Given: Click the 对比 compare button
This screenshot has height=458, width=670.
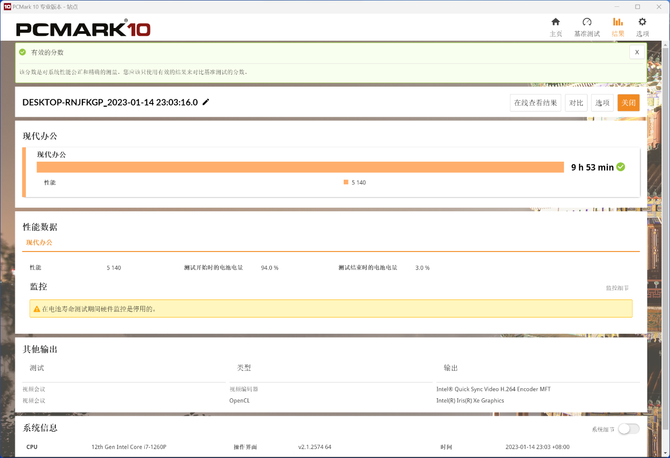Looking at the screenshot, I should 576,103.
